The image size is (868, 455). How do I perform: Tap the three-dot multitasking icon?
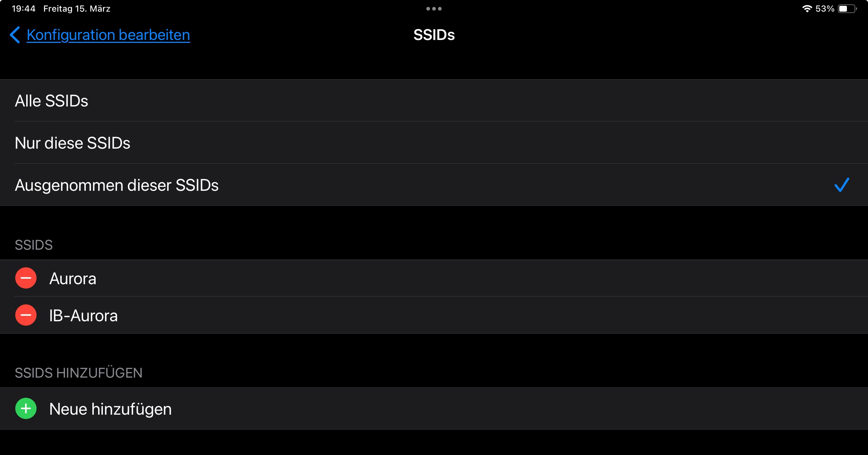pyautogui.click(x=434, y=9)
